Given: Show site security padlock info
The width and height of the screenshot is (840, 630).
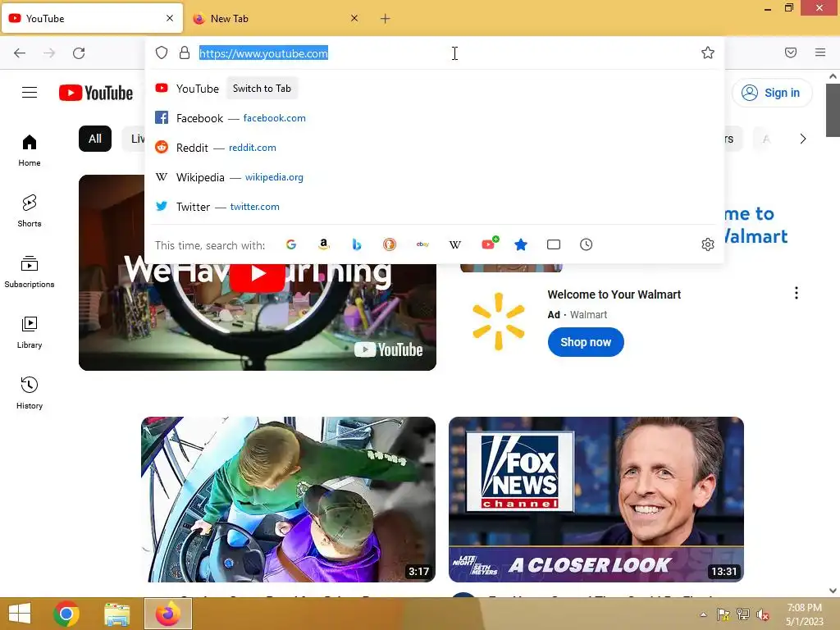Looking at the screenshot, I should (x=185, y=52).
